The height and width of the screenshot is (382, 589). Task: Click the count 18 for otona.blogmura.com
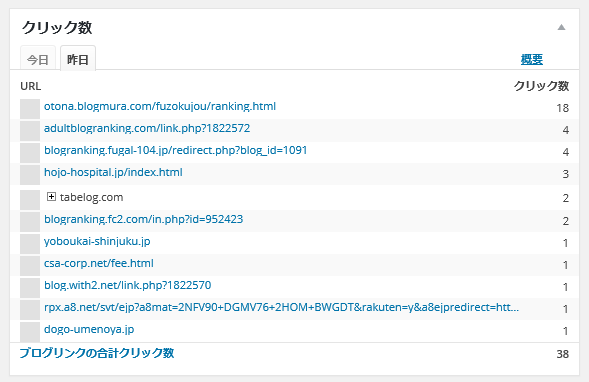coord(562,108)
